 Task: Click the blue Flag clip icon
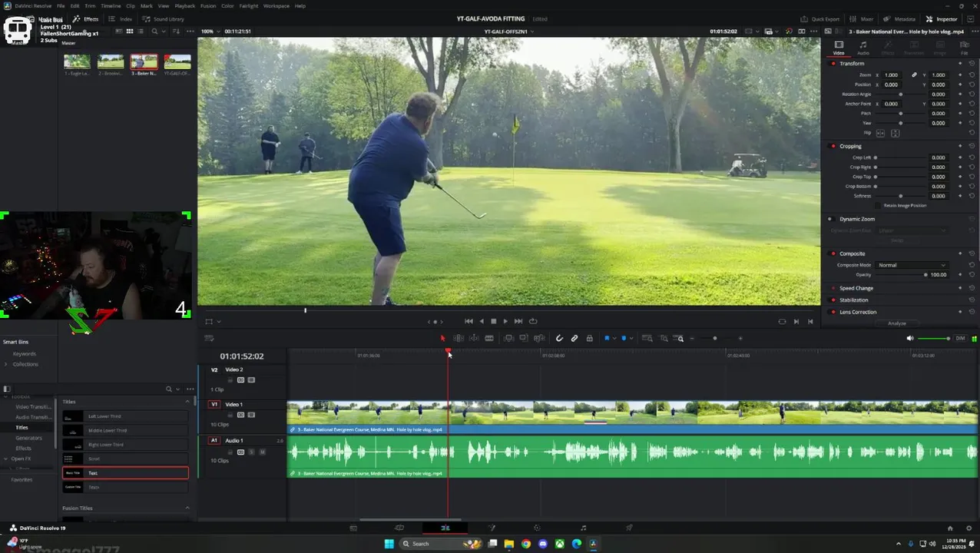607,339
